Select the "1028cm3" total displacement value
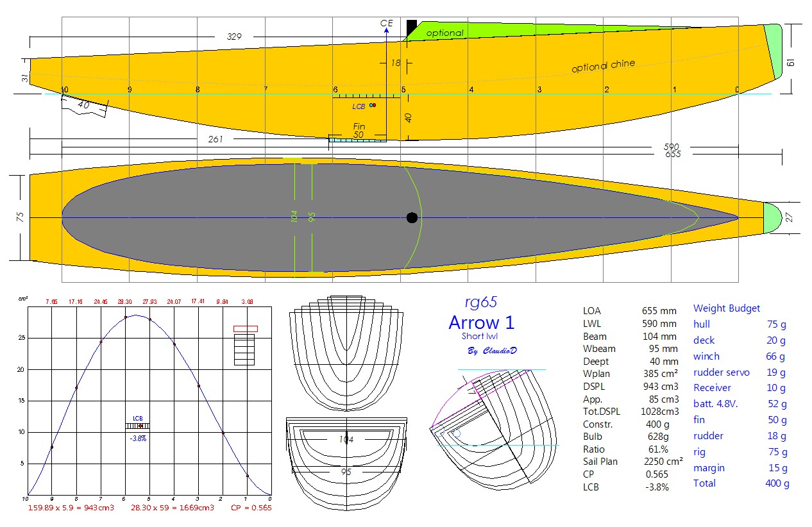Image resolution: width=812 pixels, height=527 pixels. coord(660,412)
